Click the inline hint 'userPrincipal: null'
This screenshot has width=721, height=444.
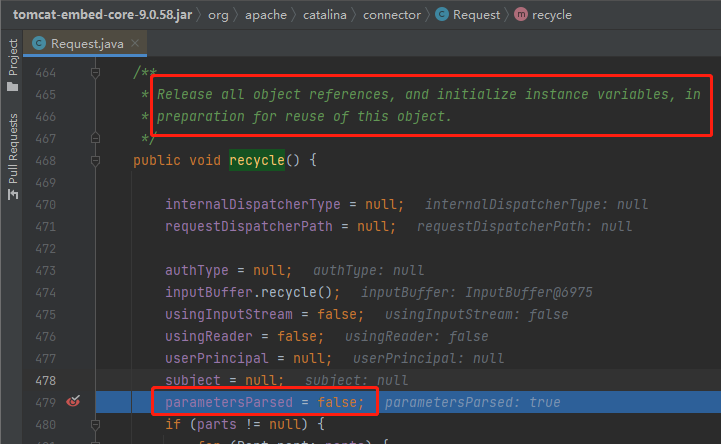[428, 358]
